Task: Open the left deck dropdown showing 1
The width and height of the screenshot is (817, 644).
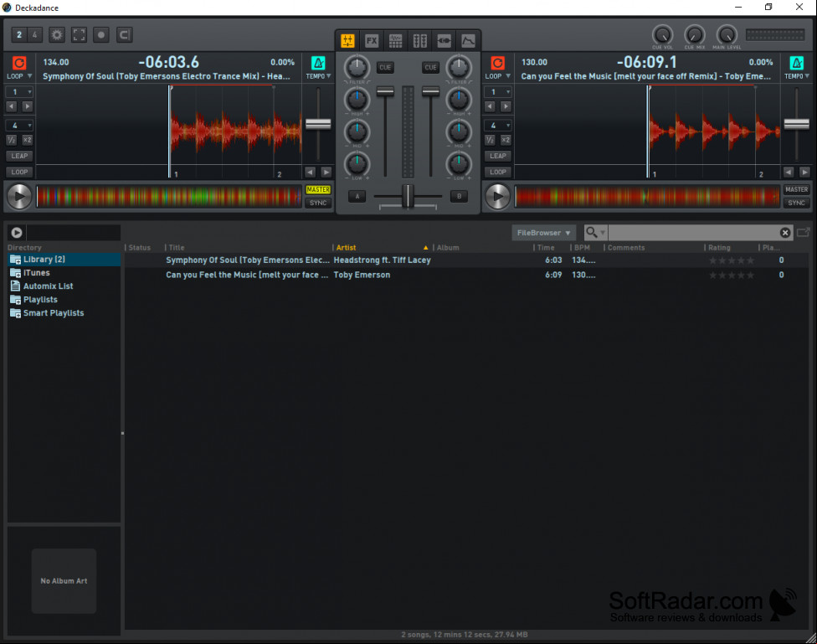Action: pyautogui.click(x=19, y=92)
